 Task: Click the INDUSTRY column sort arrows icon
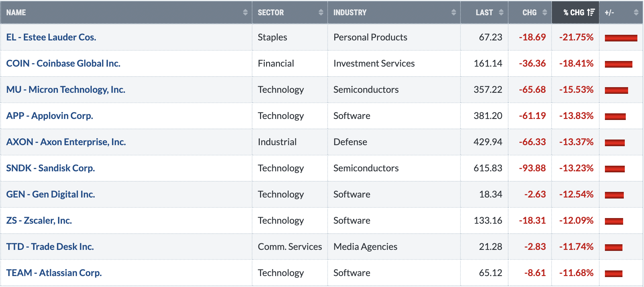point(454,13)
